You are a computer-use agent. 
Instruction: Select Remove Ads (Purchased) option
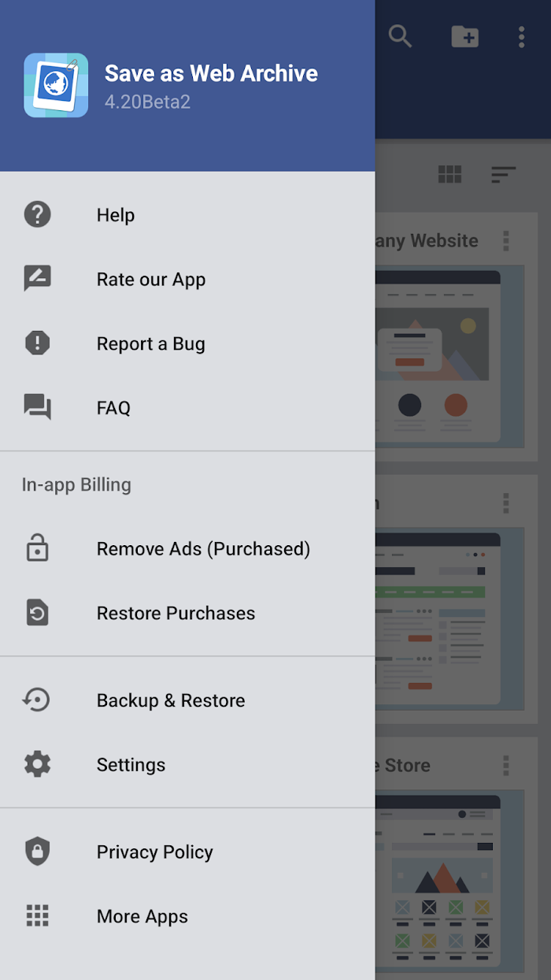click(187, 548)
